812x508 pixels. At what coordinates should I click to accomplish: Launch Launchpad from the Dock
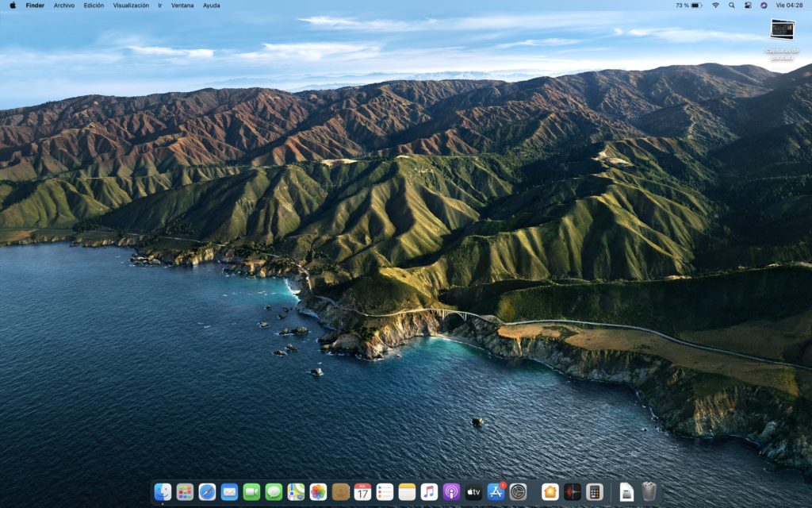[185, 492]
